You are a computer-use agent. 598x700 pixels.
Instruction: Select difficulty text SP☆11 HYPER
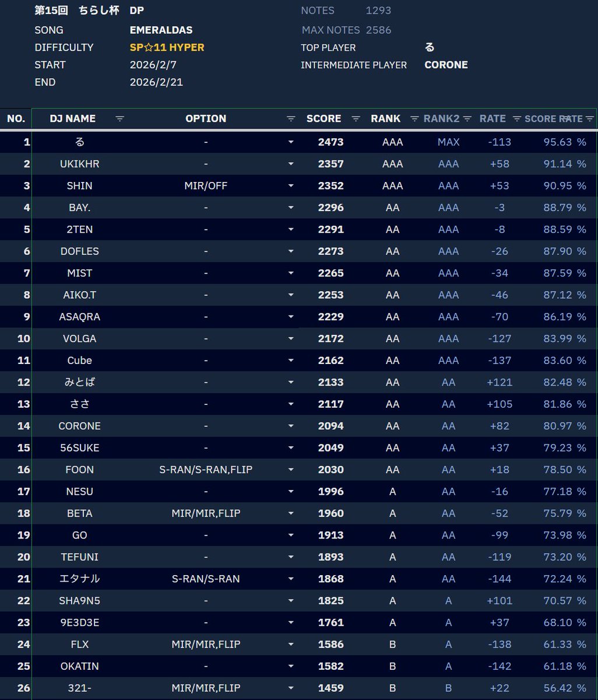(167, 47)
